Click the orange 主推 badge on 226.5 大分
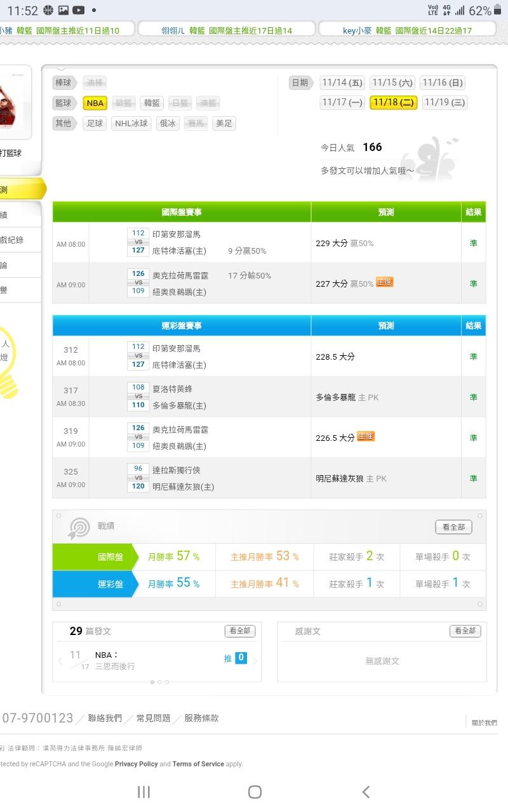Image resolution: width=508 pixels, height=812 pixels. coord(366,436)
